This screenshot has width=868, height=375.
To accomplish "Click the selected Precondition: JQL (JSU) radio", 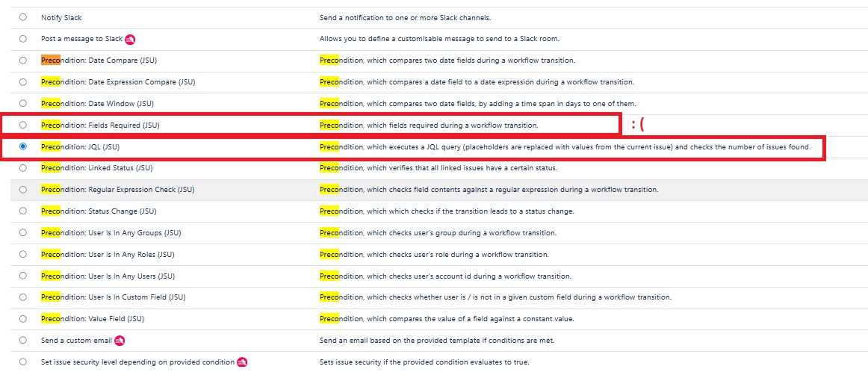I will tap(22, 146).
